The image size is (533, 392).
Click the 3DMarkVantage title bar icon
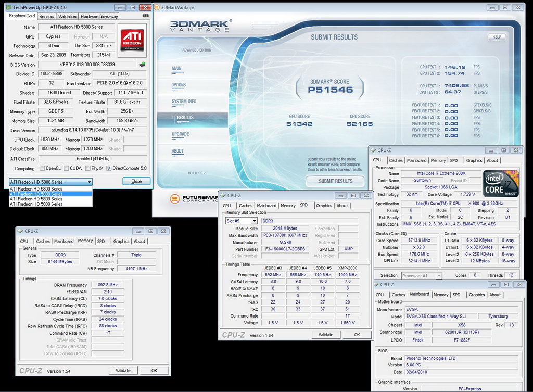click(157, 7)
